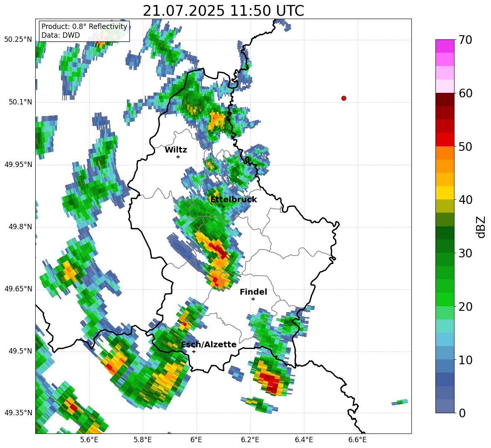Click the 49.65°N latitude label
Screen dimensions: 491x448
pyautogui.click(x=18, y=289)
